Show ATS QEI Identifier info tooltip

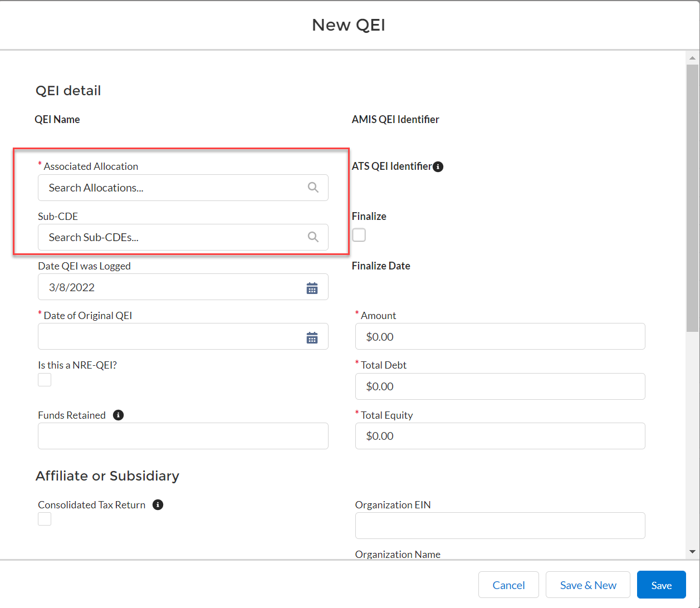[x=438, y=166]
